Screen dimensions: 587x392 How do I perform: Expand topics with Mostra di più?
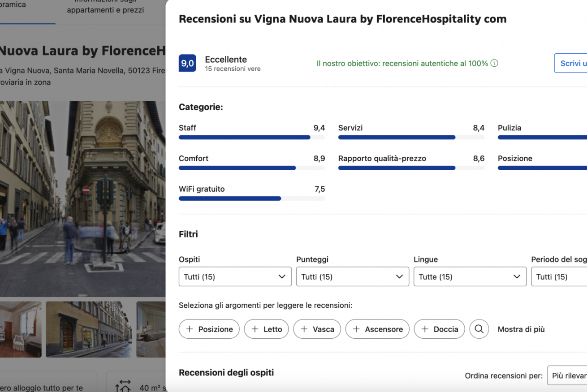[521, 329]
